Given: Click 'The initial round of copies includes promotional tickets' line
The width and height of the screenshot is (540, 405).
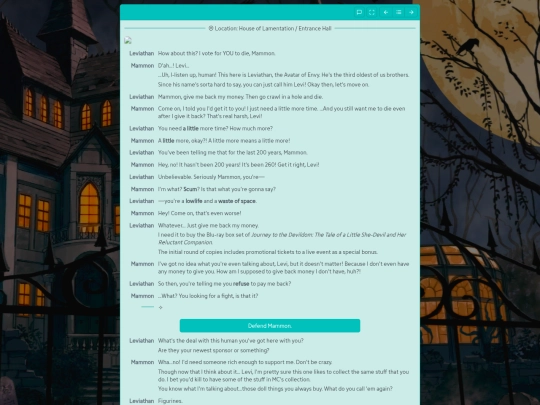Looking at the screenshot, I should [x=268, y=252].
